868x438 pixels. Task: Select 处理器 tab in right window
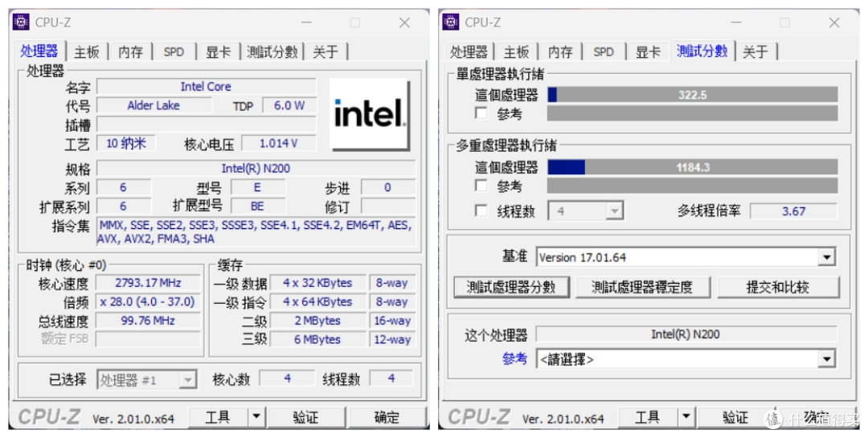tap(469, 52)
